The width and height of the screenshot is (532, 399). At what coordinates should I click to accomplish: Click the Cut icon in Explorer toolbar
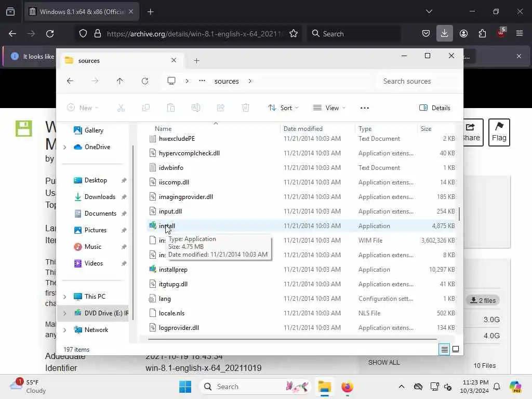pos(121,108)
